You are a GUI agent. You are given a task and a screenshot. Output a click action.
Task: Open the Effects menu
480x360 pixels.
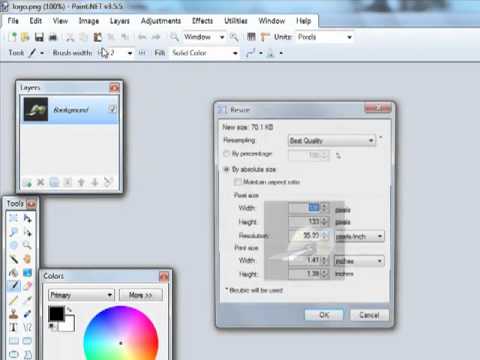click(202, 21)
